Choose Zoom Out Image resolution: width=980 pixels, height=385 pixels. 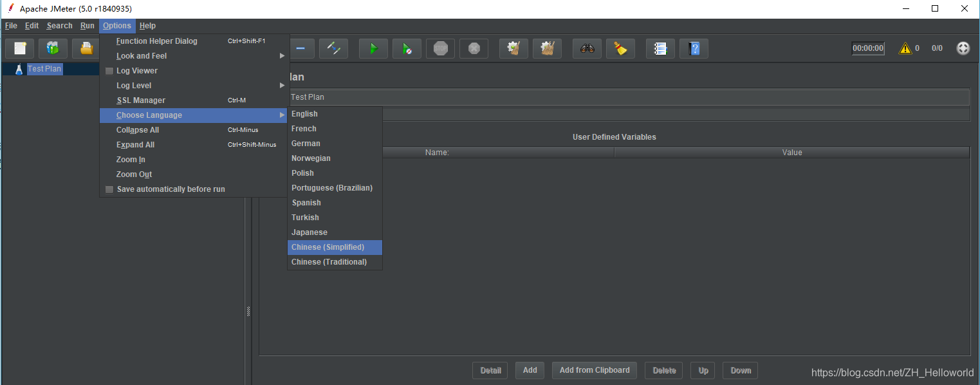point(194,174)
